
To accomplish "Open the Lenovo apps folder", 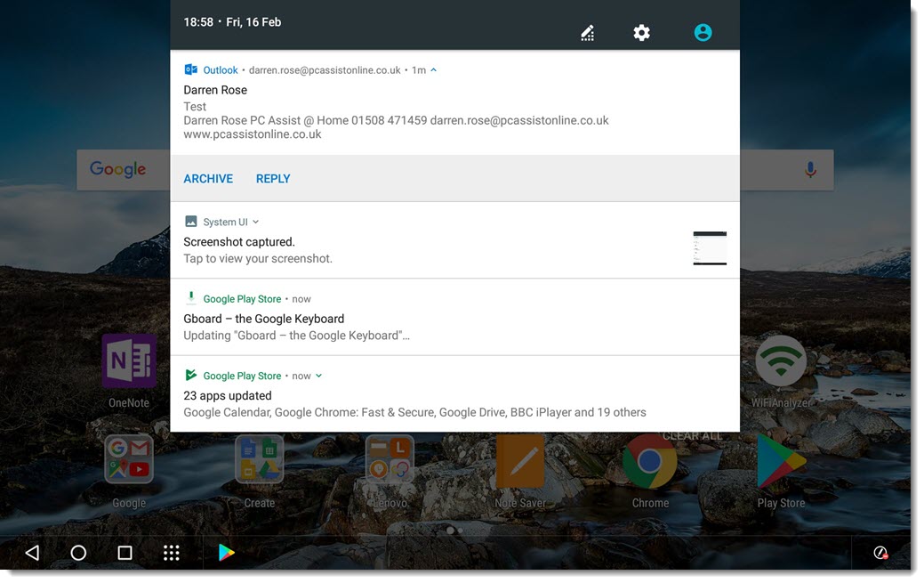I will pos(389,460).
